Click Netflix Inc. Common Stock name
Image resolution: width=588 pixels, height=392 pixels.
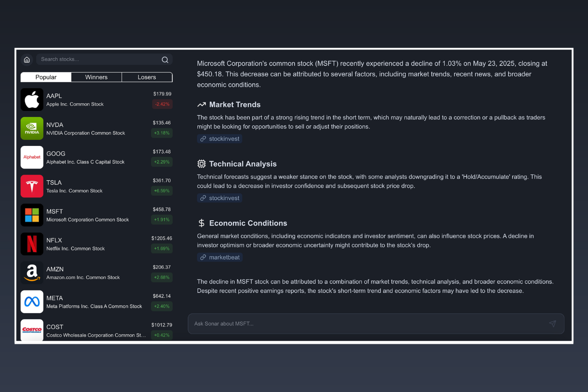pyautogui.click(x=75, y=249)
